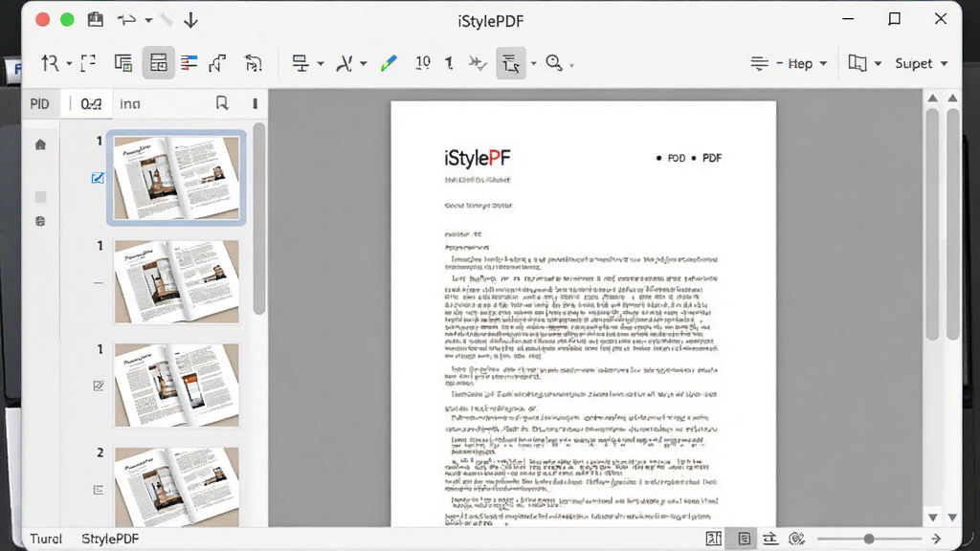Select the PDF bullet option in document
Image resolution: width=980 pixels, height=551 pixels.
point(705,158)
